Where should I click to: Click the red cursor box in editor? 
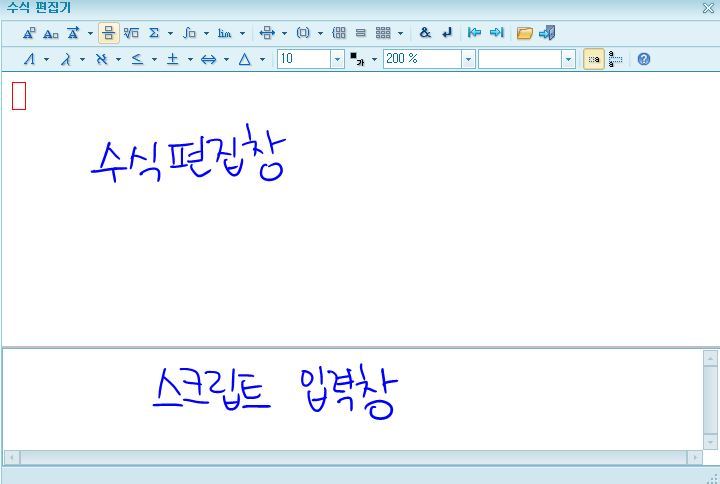(19, 96)
